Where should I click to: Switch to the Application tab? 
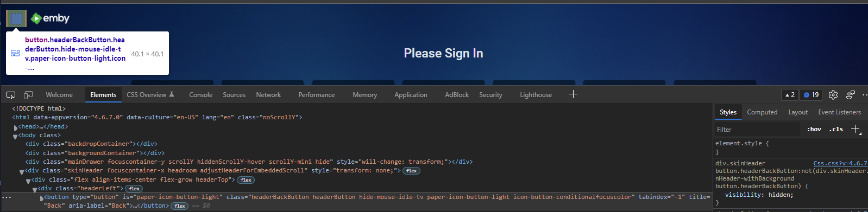click(x=411, y=95)
